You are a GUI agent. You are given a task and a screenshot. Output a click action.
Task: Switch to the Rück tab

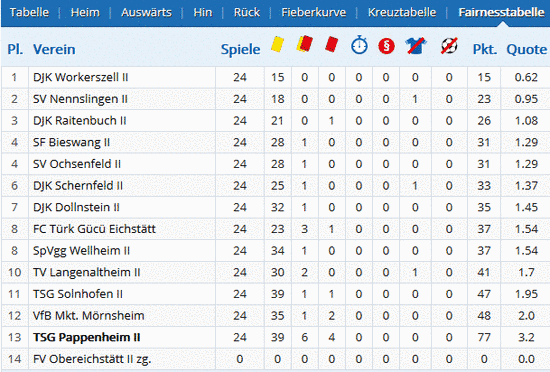pos(247,13)
